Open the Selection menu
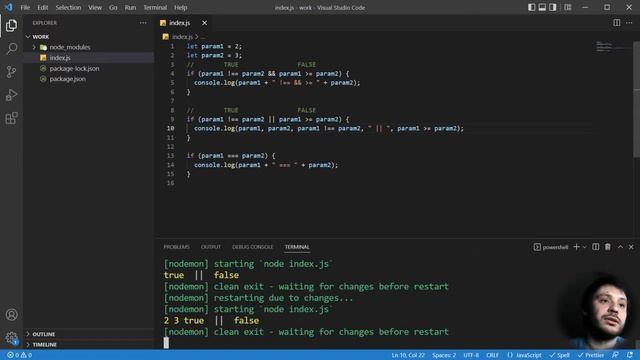 (68, 7)
